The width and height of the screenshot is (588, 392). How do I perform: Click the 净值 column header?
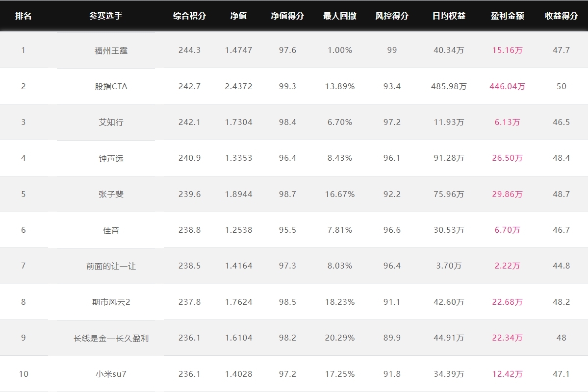click(238, 16)
